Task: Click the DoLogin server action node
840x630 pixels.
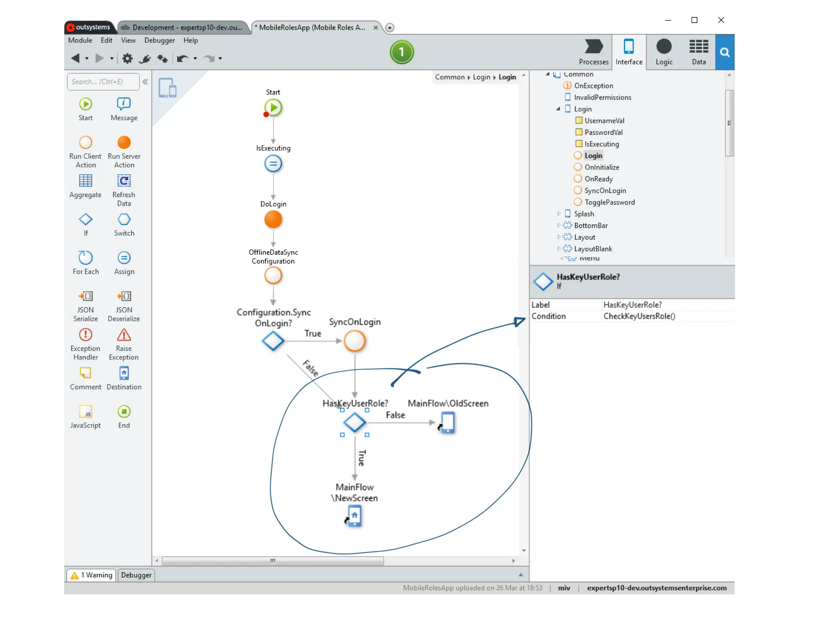Action: pyautogui.click(x=273, y=219)
